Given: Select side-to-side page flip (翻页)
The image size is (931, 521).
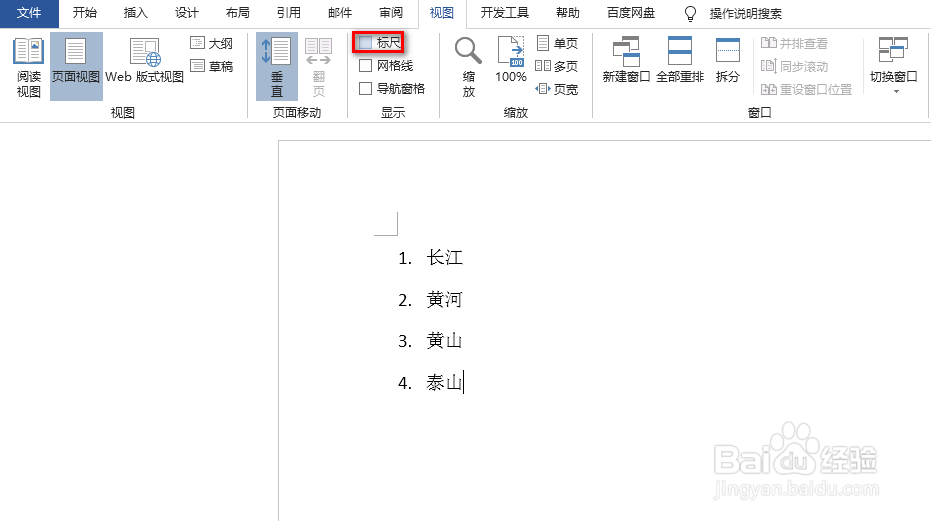Looking at the screenshot, I should point(319,67).
